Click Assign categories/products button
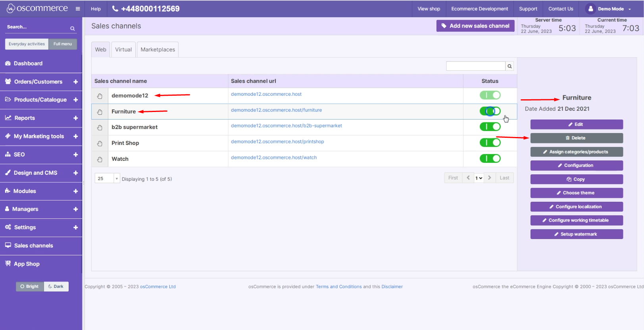Image resolution: width=644 pixels, height=330 pixels. tap(577, 152)
